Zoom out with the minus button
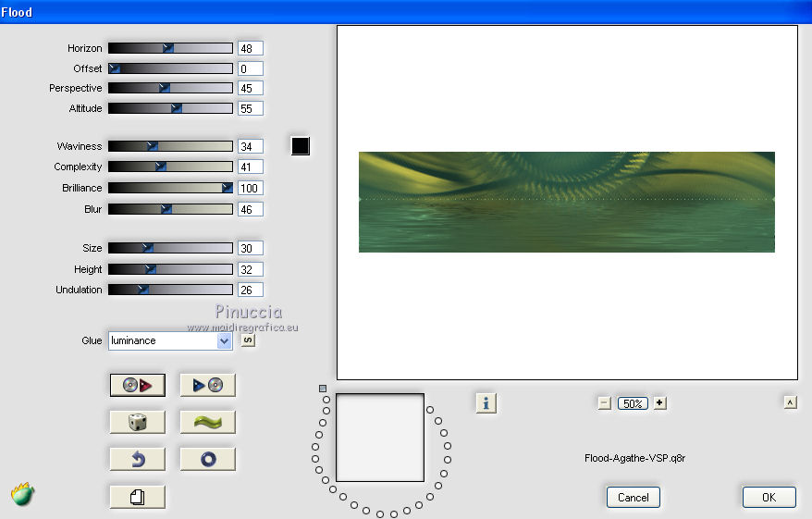Image resolution: width=812 pixels, height=519 pixels. pyautogui.click(x=604, y=403)
